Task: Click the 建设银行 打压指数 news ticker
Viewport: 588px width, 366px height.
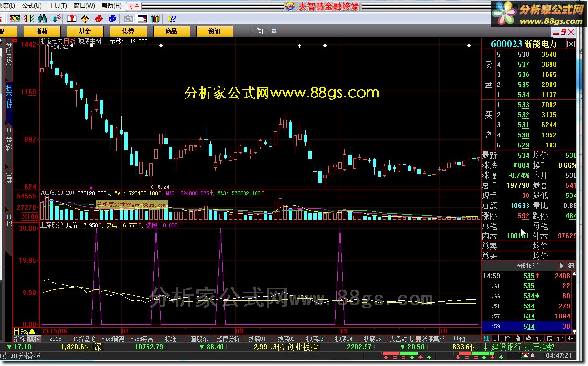Action: pos(523,347)
